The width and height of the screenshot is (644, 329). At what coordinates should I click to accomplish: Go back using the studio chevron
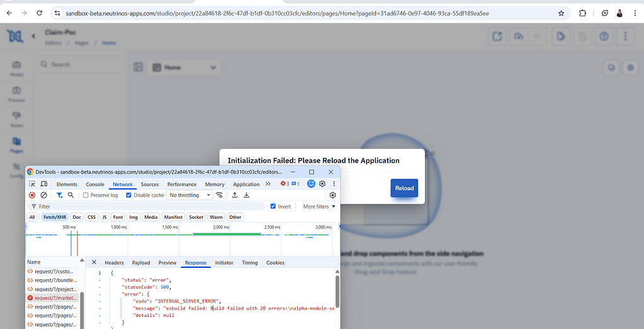pyautogui.click(x=33, y=36)
